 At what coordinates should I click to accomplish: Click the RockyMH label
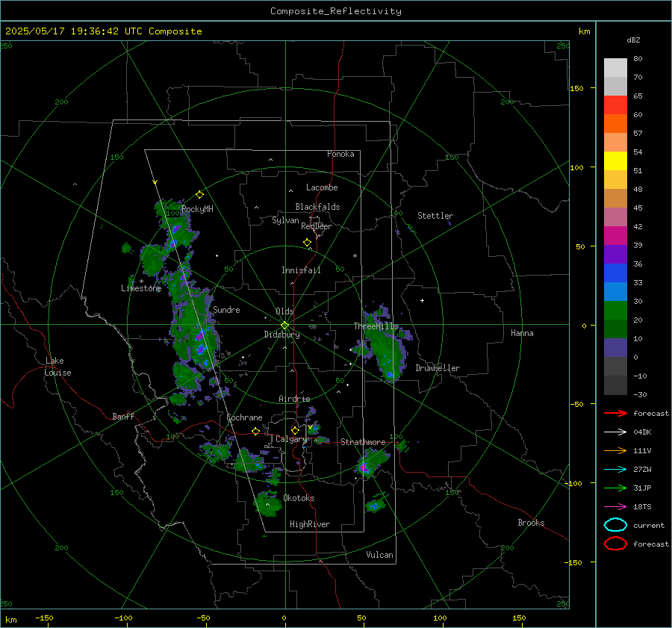point(197,209)
